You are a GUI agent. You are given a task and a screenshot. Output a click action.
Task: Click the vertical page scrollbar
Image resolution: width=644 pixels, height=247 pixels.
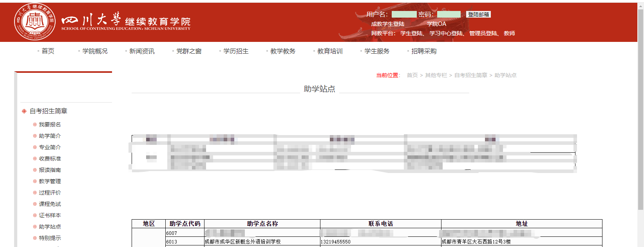pyautogui.click(x=640, y=117)
